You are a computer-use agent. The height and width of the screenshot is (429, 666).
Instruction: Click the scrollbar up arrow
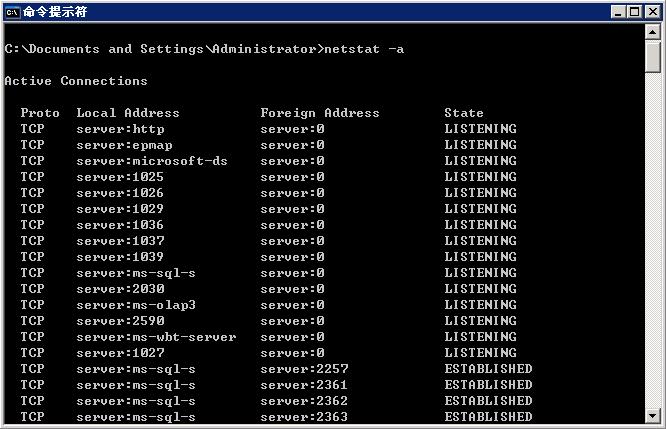pos(653,33)
